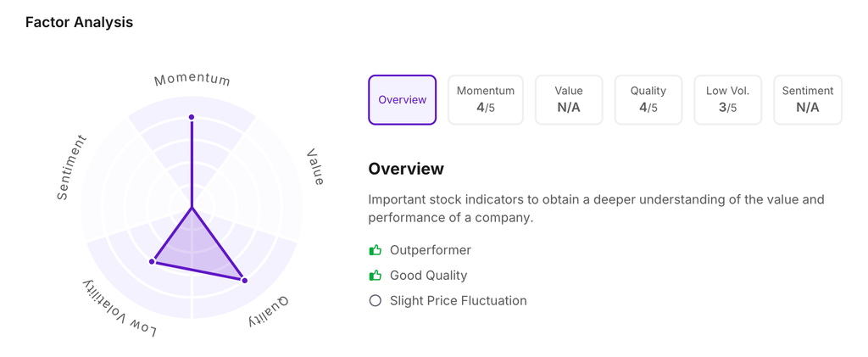Click circle icon next to Slight Price Fluctuation
Image resolution: width=868 pixels, height=357 pixels.
click(376, 301)
